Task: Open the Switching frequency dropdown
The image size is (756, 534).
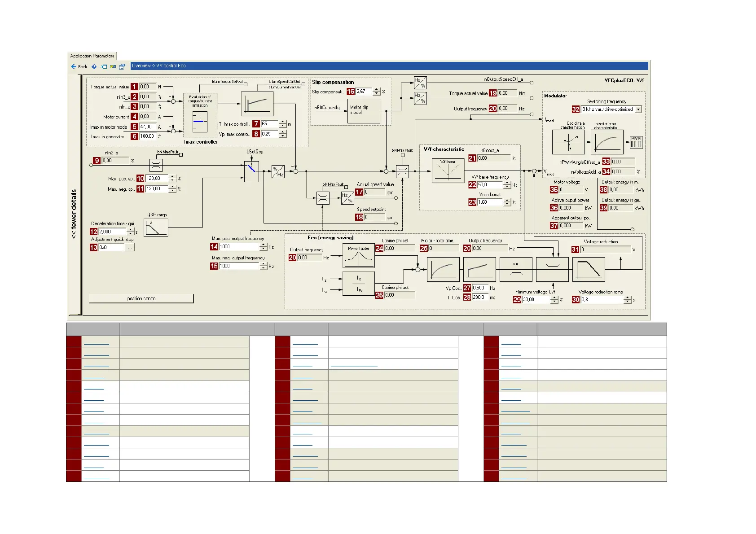Action: pos(638,109)
